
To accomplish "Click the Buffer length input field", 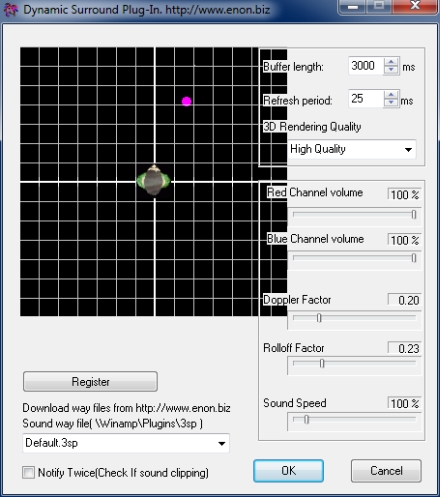I will pos(366,66).
